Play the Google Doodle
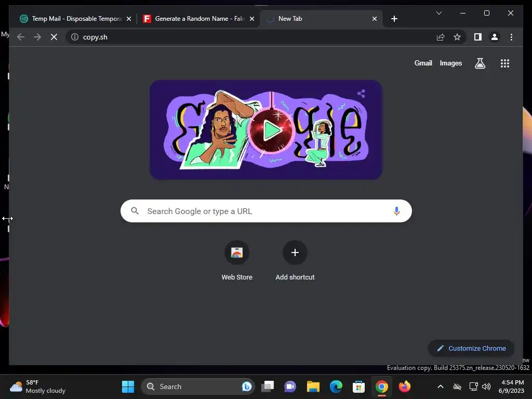The height and width of the screenshot is (399, 532). click(271, 130)
